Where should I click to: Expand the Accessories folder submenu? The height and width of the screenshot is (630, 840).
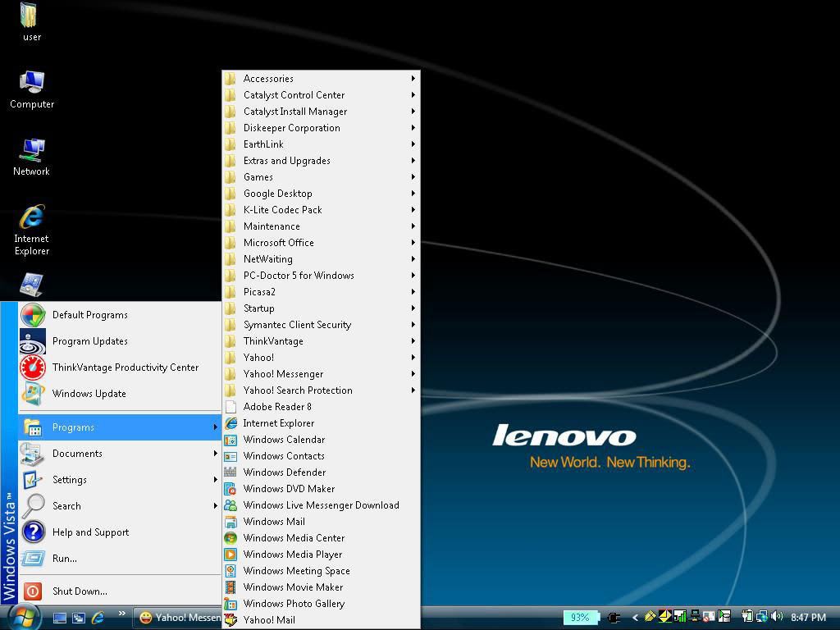[x=268, y=79]
